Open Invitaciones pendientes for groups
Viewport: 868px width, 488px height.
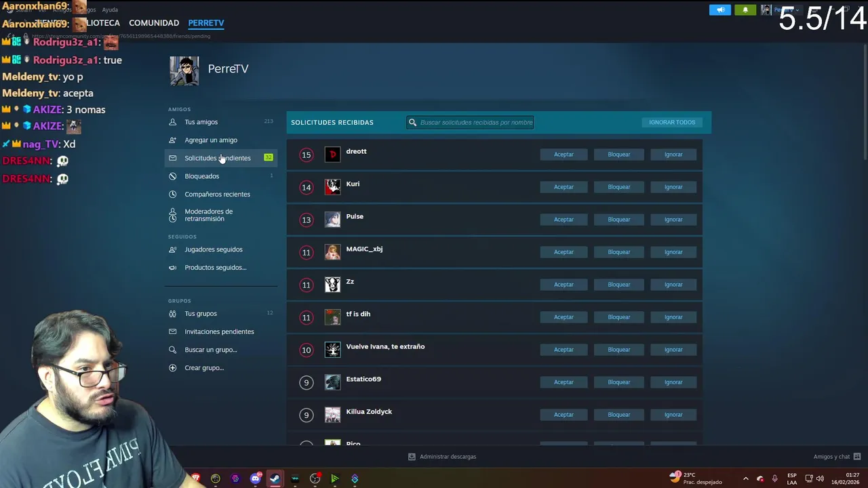pyautogui.click(x=221, y=331)
